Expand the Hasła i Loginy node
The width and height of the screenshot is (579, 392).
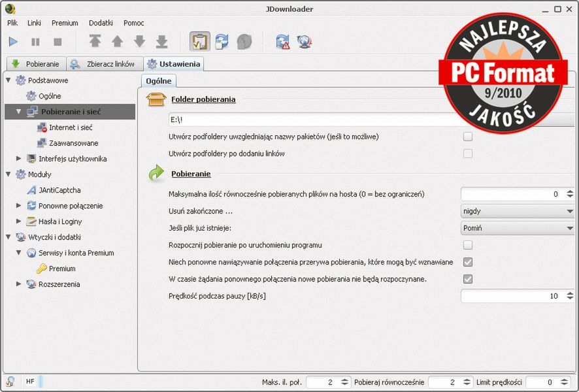[x=18, y=221]
